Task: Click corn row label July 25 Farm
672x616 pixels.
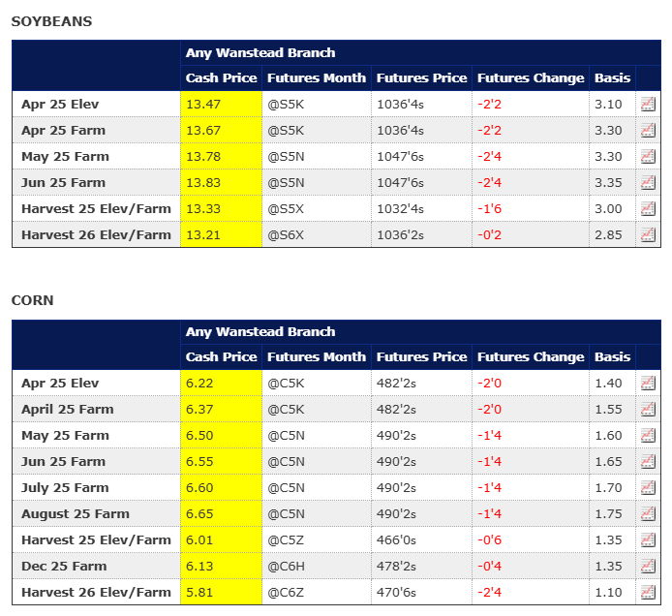Action: 65,487
